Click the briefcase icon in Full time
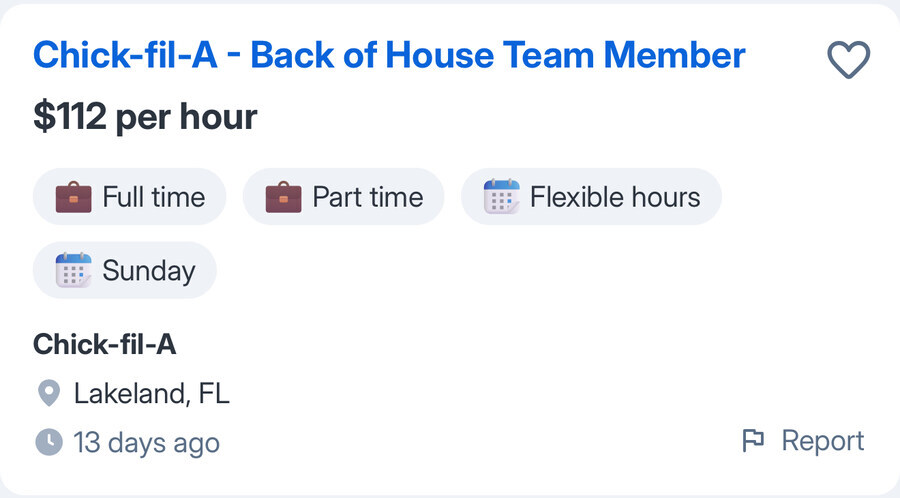 [73, 197]
